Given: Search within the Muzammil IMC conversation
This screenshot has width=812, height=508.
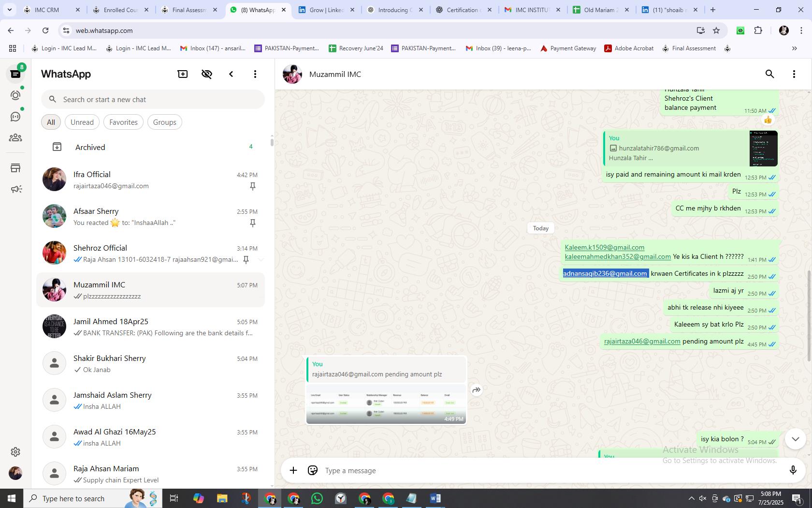Looking at the screenshot, I should 770,74.
